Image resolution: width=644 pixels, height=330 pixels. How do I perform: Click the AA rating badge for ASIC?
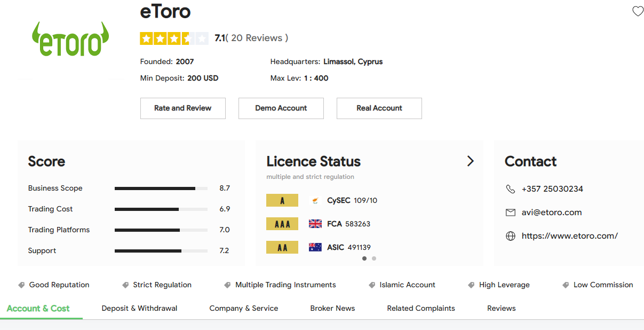282,247
